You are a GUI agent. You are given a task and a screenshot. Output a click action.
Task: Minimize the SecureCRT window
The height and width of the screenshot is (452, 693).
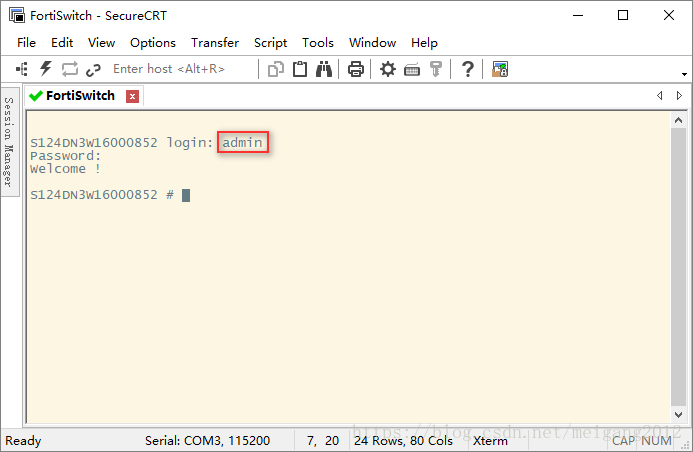coord(578,15)
